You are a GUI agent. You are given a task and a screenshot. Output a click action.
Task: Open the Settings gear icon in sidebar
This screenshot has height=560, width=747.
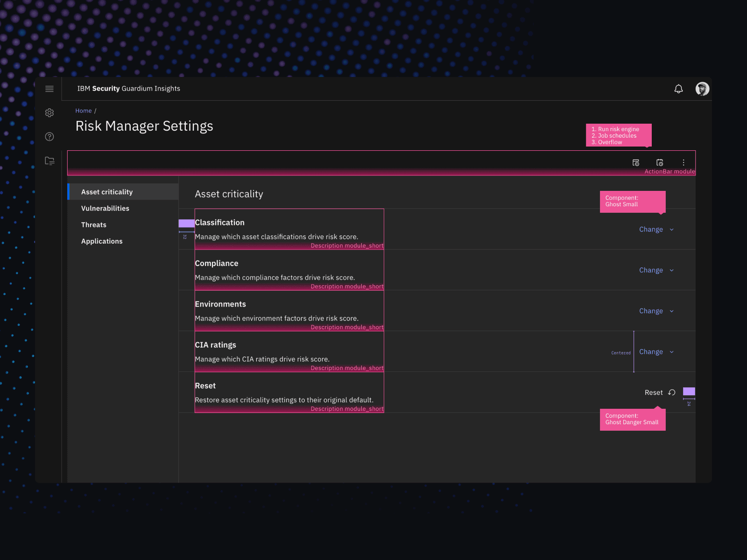49,112
